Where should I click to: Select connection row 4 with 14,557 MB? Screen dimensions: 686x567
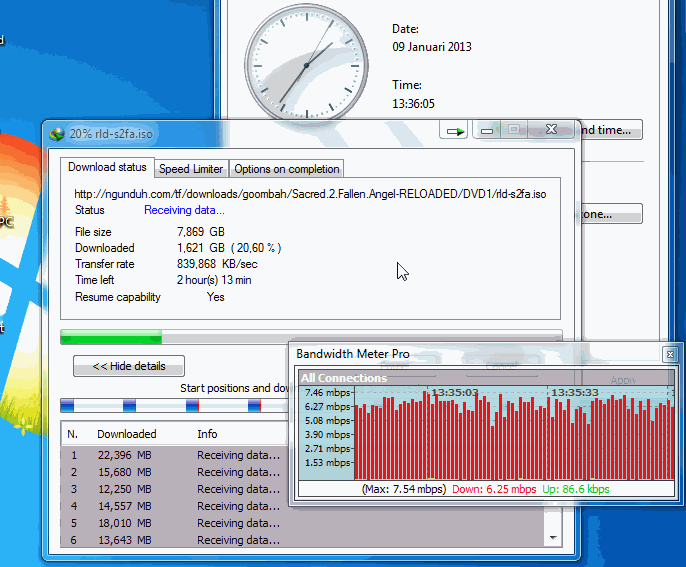click(x=175, y=506)
